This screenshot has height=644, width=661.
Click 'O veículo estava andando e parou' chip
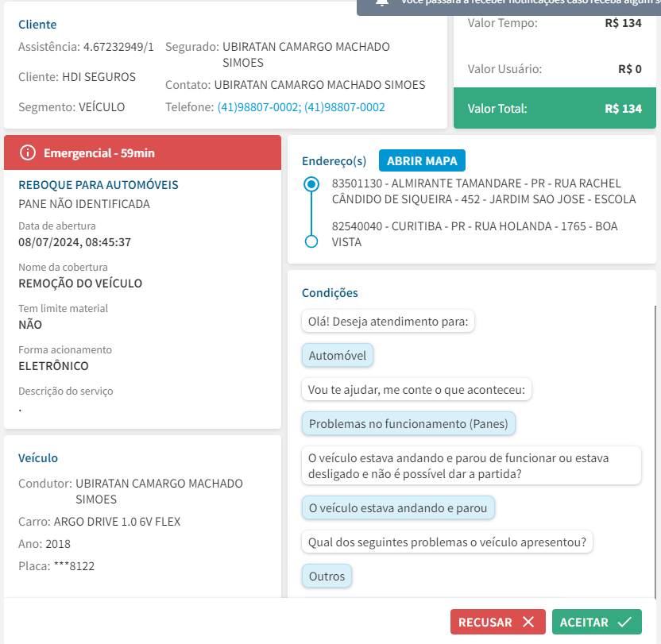[398, 508]
